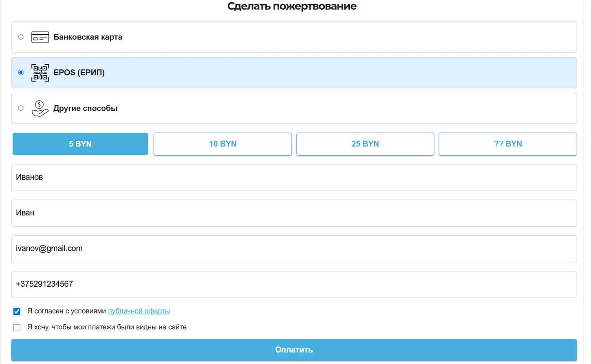Select EPOS (ЕРИП) as payment option
The height and width of the screenshot is (364, 591).
(x=21, y=72)
